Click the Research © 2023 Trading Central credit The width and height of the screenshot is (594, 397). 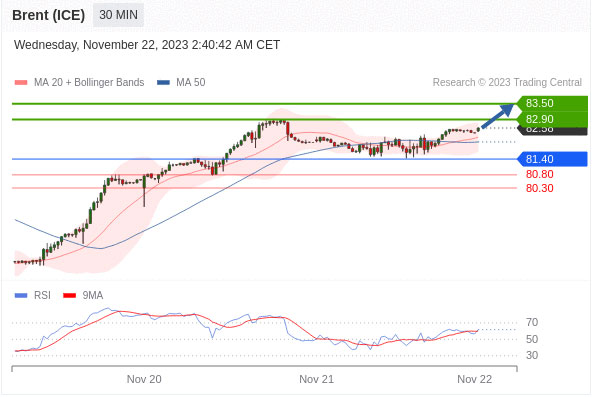507,83
